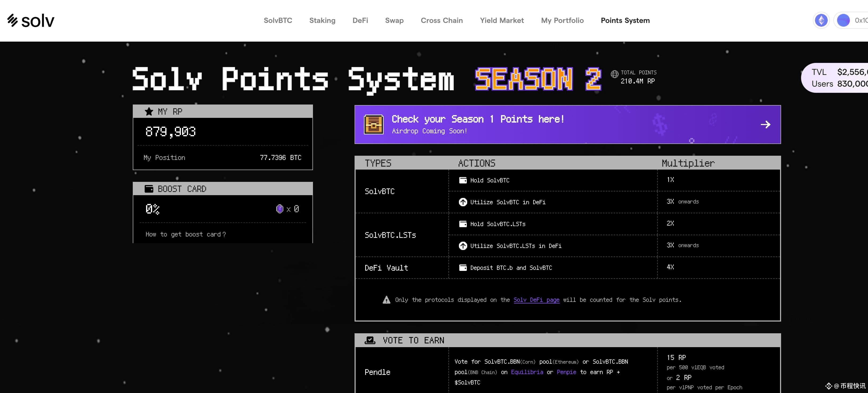Click the warning triangle icon
Image resolution: width=868 pixels, height=393 pixels.
point(386,300)
